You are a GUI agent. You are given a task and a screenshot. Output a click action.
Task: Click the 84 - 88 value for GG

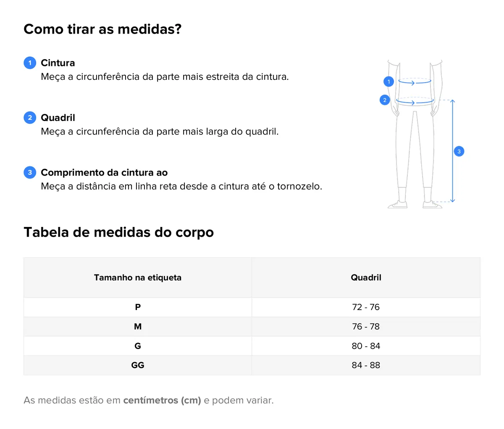(366, 365)
